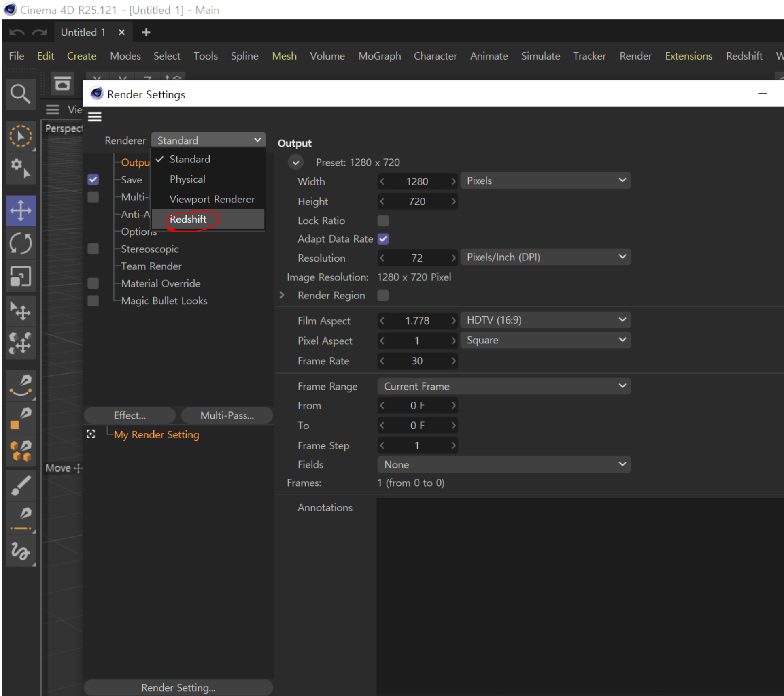Open the MoGraph menu
This screenshot has width=784, height=696.
380,56
